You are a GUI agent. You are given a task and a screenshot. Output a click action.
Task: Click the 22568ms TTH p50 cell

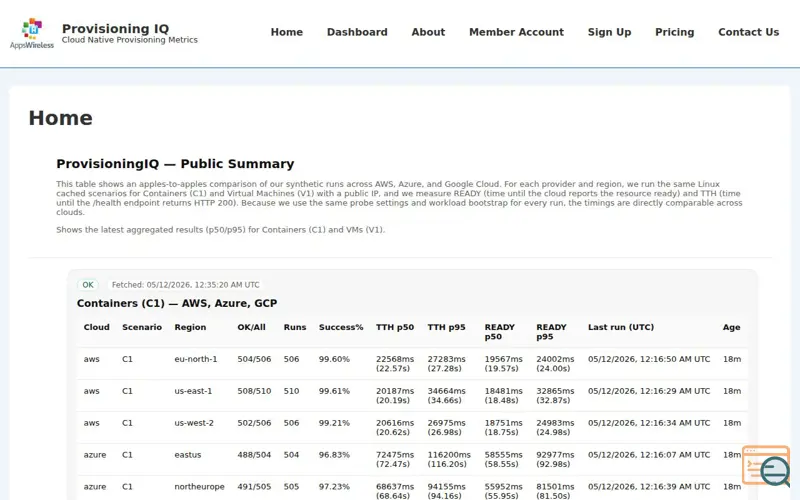[x=395, y=364]
